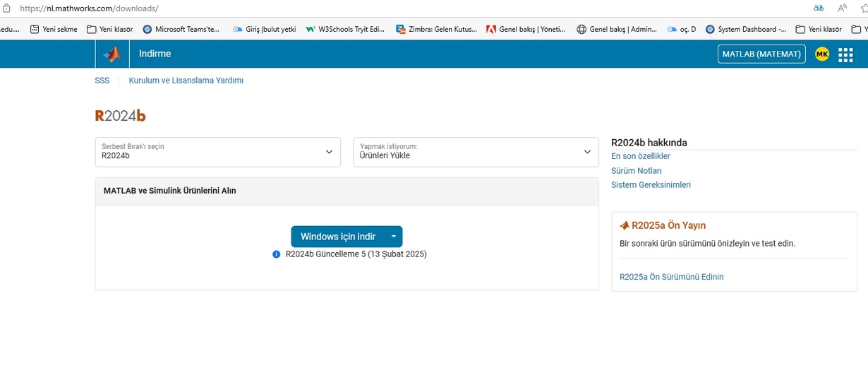Click the R2024b hakkında heading
Image resolution: width=868 pixels, height=380 pixels.
tap(649, 143)
